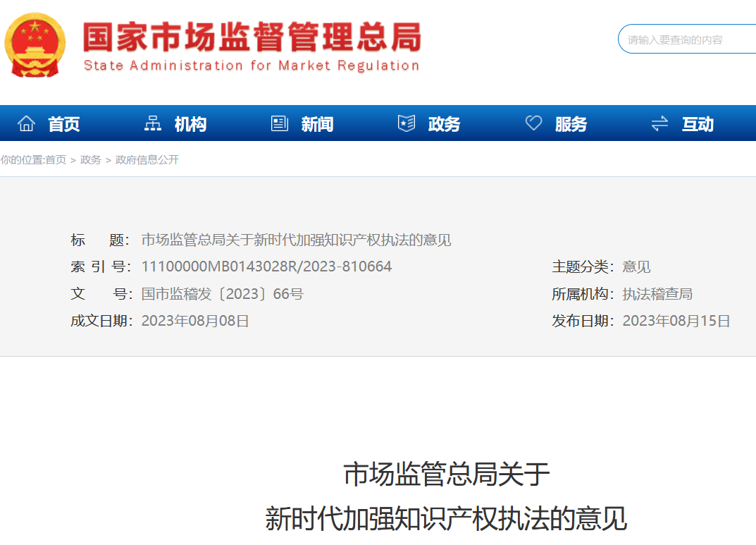Click the org chart icon beside 机构
Viewport: 756px width, 545px height.
pyautogui.click(x=153, y=124)
